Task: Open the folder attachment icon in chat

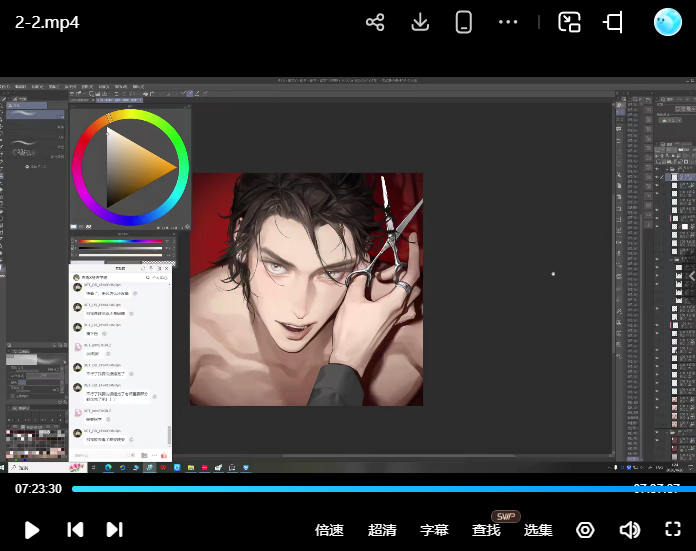Action: click(x=144, y=456)
